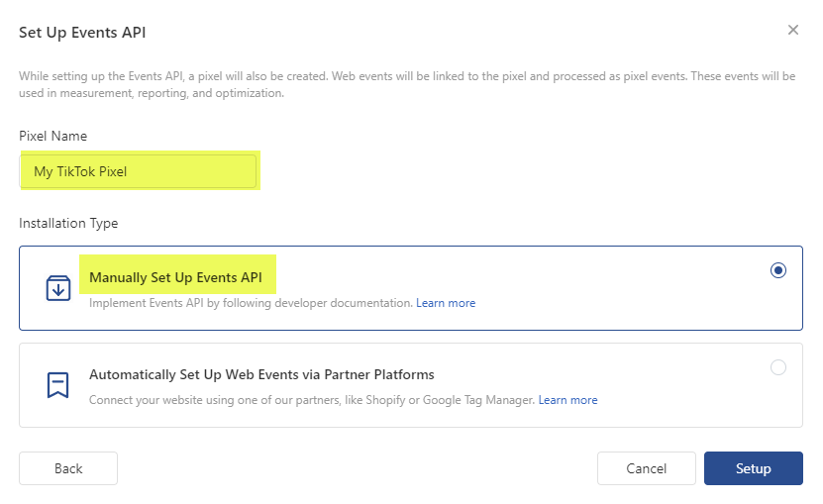Close the Set Up Events API dialog
823x504 pixels.
coord(792,30)
